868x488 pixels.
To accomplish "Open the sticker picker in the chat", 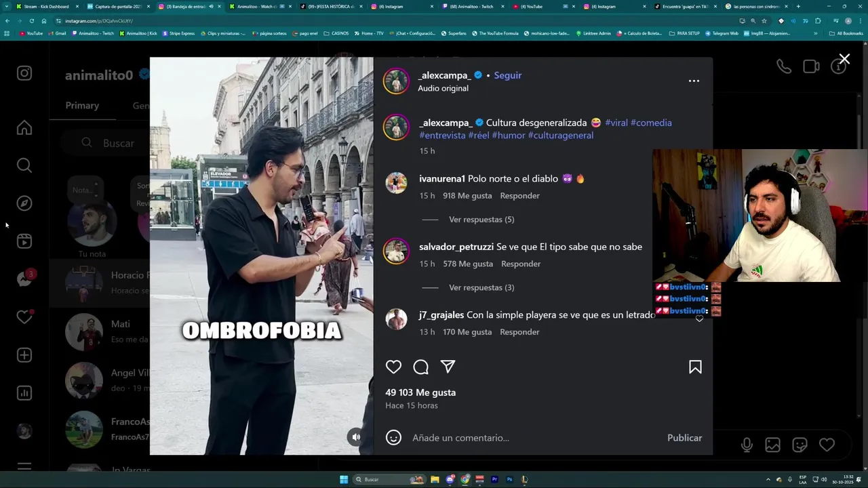I will click(x=800, y=445).
